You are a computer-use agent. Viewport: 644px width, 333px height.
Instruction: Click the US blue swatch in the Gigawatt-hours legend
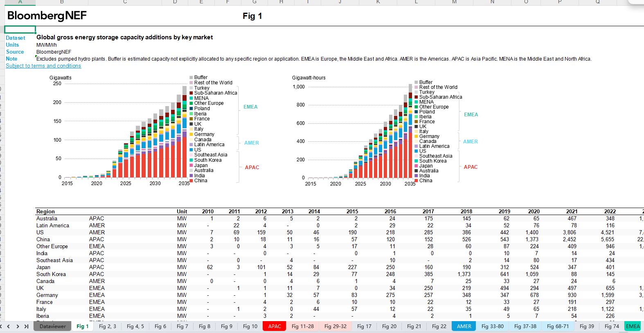pos(416,151)
